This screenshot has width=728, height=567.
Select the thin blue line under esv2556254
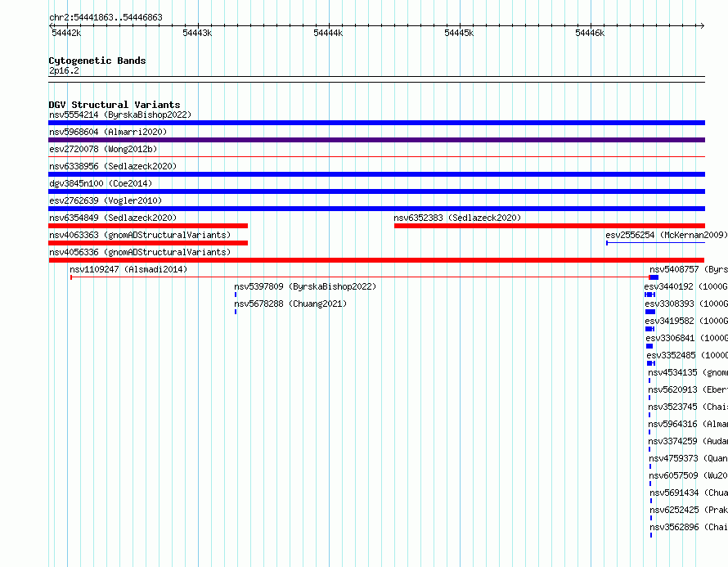click(655, 243)
